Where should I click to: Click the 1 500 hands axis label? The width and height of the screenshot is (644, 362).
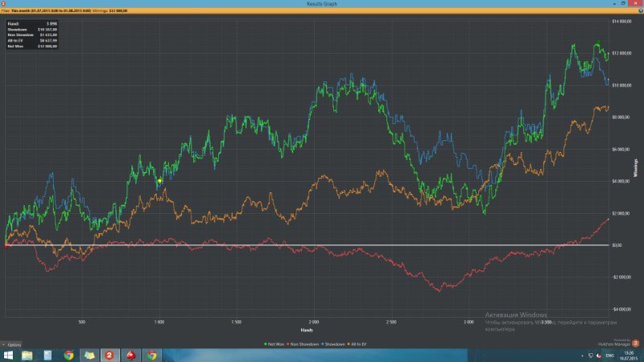point(237,323)
